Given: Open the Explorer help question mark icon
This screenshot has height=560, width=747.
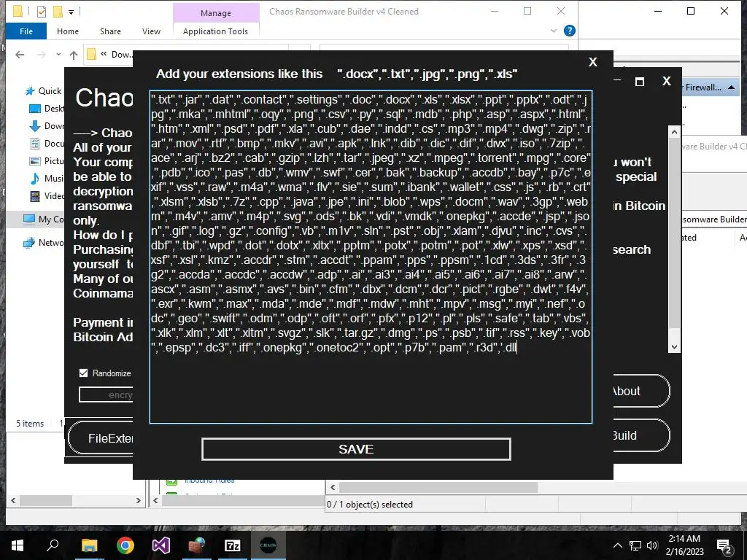Looking at the screenshot, I should [569, 31].
